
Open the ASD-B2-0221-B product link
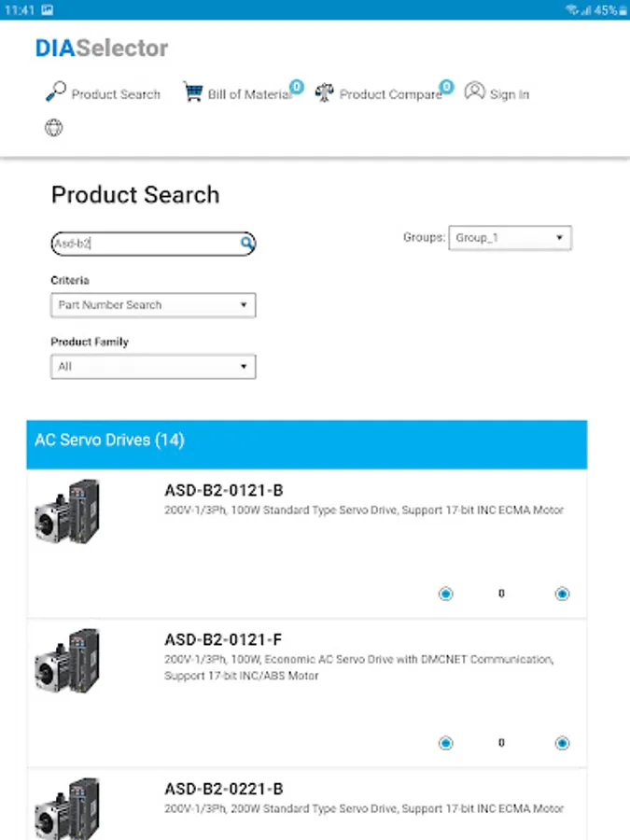click(223, 789)
